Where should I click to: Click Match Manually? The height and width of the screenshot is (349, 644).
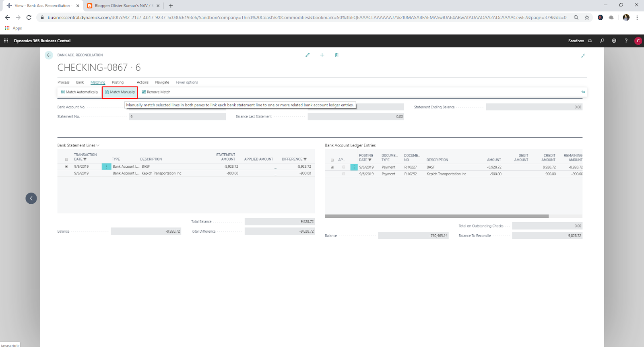[x=120, y=92]
